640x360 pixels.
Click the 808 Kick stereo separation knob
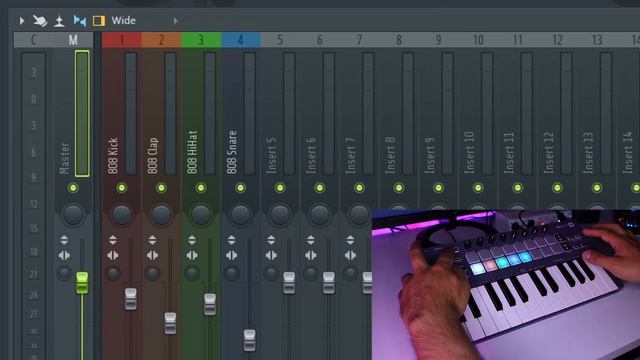113,273
